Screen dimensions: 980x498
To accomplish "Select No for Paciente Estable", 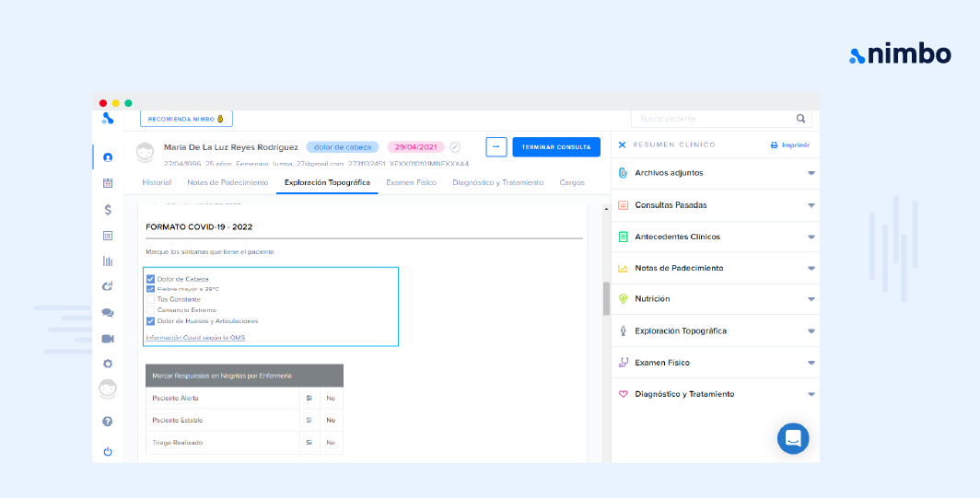I will 331,421.
